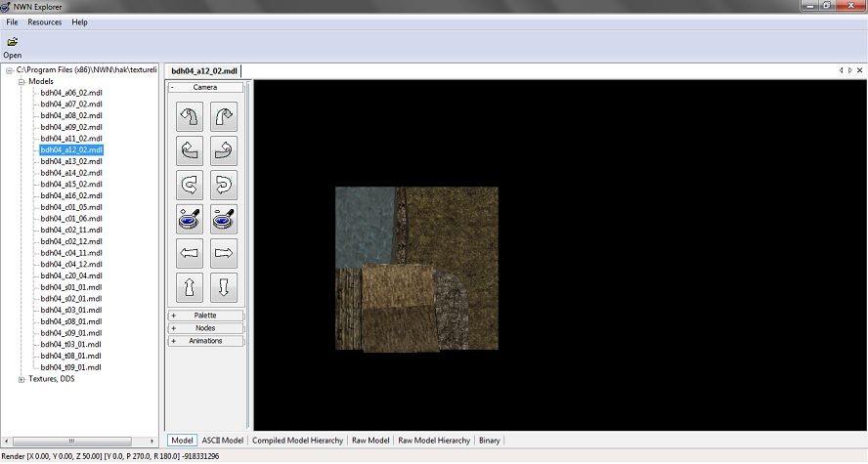Select bdh04_c01_05.mdl in the Models tree
This screenshot has height=464, width=868.
pos(71,207)
